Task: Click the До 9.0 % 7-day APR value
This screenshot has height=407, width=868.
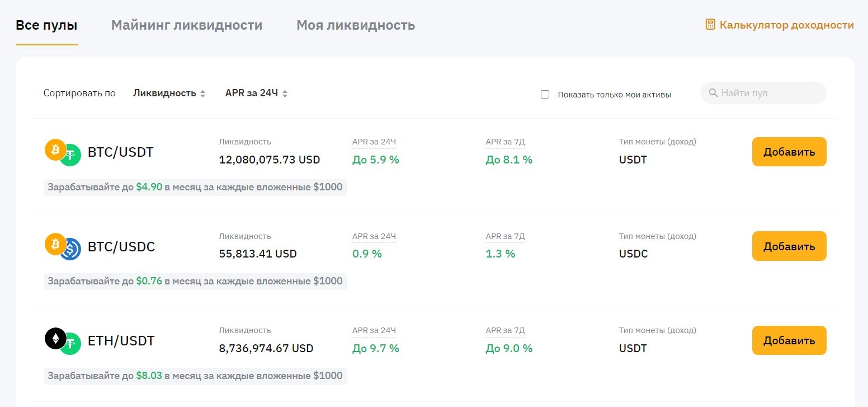Action: [509, 348]
